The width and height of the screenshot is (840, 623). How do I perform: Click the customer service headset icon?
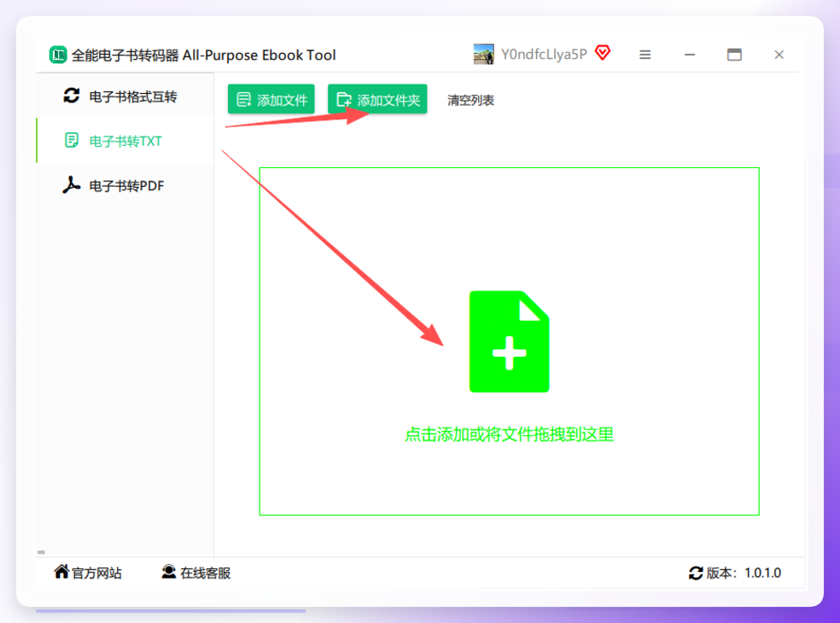pyautogui.click(x=169, y=572)
